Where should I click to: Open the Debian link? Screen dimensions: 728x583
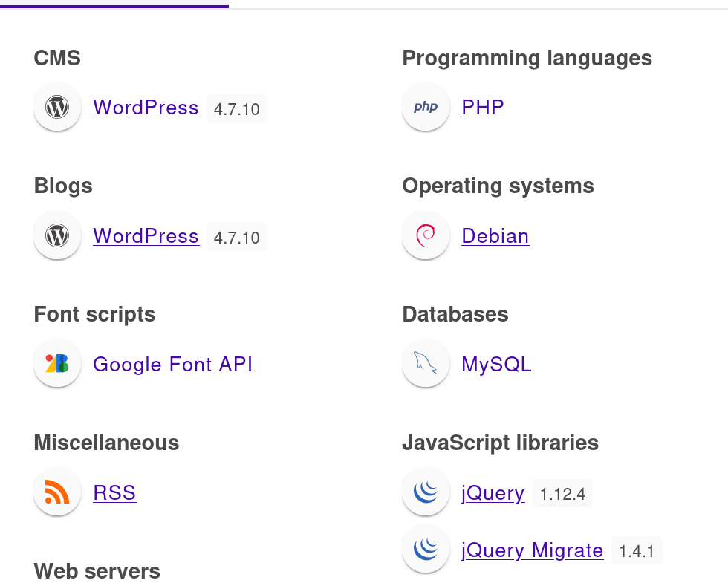coord(495,236)
